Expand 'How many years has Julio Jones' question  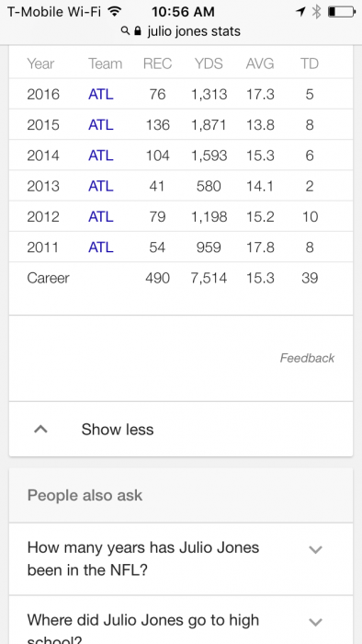[x=315, y=549]
